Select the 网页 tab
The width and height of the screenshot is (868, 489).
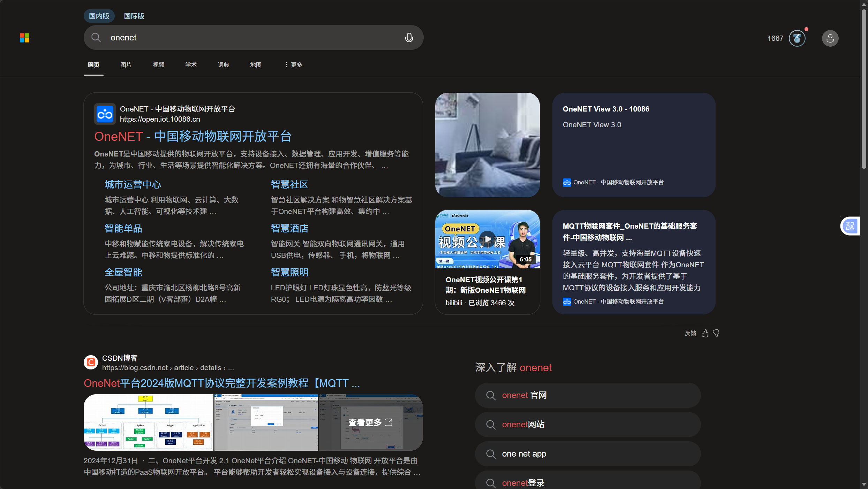[93, 65]
